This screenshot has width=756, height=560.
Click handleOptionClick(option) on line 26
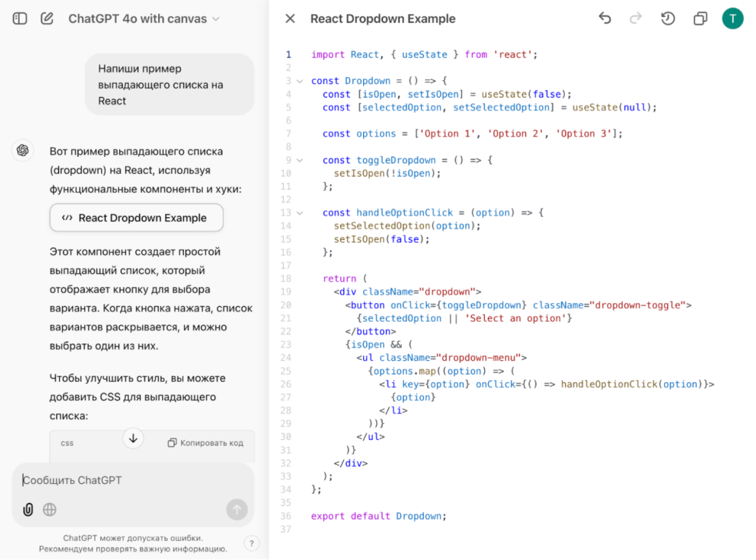coord(632,384)
